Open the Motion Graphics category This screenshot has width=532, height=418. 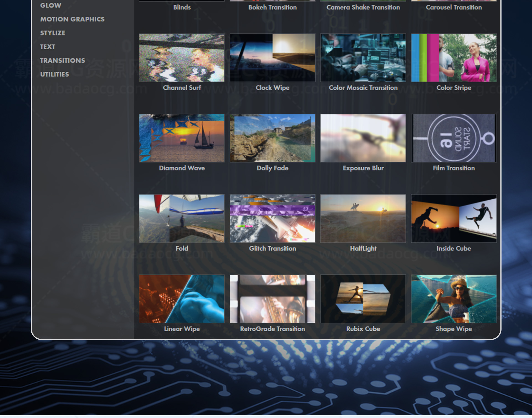pyautogui.click(x=72, y=19)
